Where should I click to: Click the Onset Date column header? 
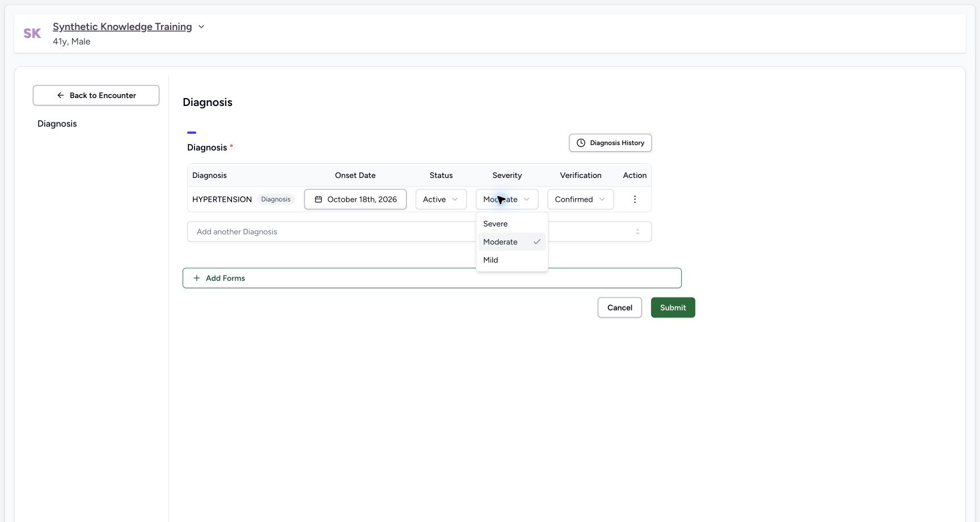click(x=355, y=176)
